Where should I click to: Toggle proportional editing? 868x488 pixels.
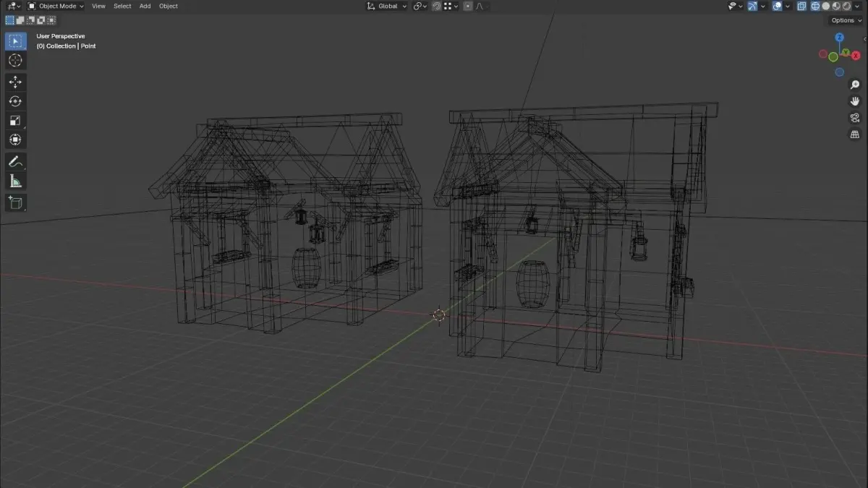click(467, 6)
